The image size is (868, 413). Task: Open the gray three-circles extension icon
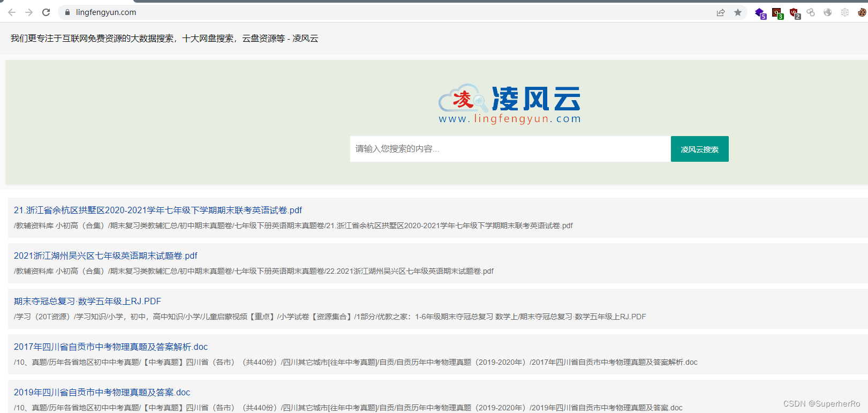click(x=811, y=12)
